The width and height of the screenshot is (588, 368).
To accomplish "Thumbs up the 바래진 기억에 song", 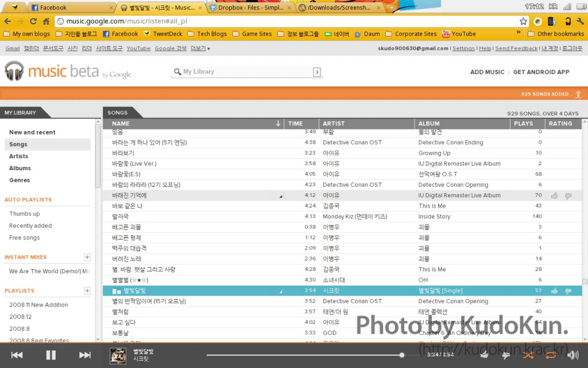I will coord(554,195).
